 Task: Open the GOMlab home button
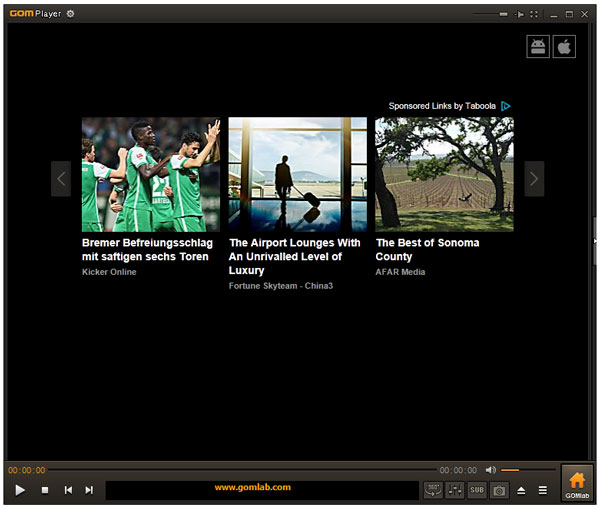[577, 483]
